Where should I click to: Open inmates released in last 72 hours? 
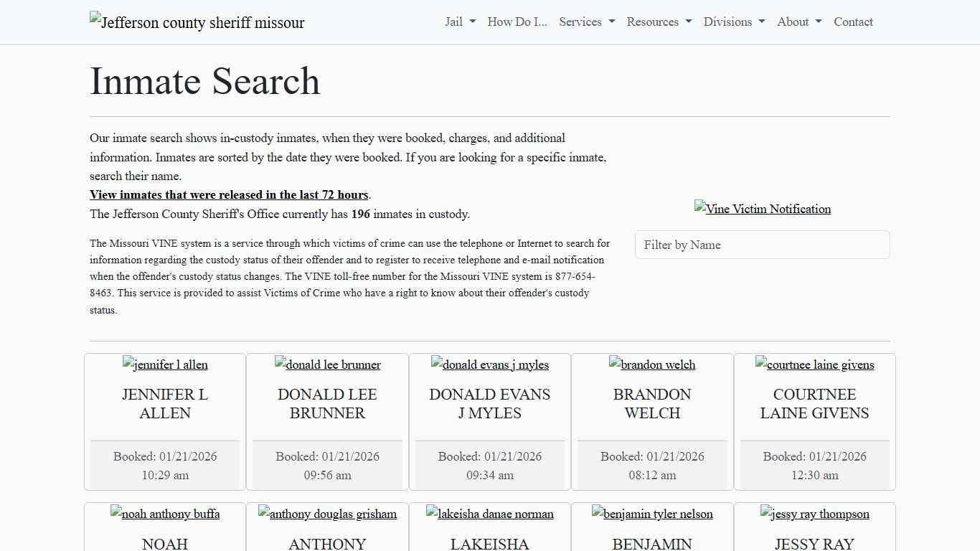(x=229, y=194)
